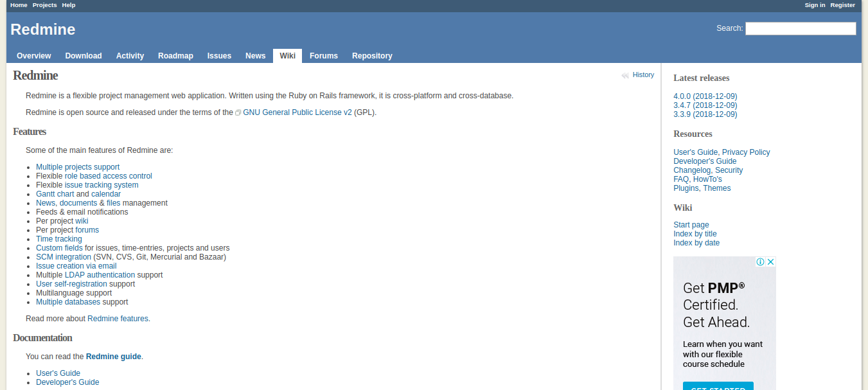868x390 pixels.
Task: Open the HowTo's link
Action: pyautogui.click(x=707, y=179)
